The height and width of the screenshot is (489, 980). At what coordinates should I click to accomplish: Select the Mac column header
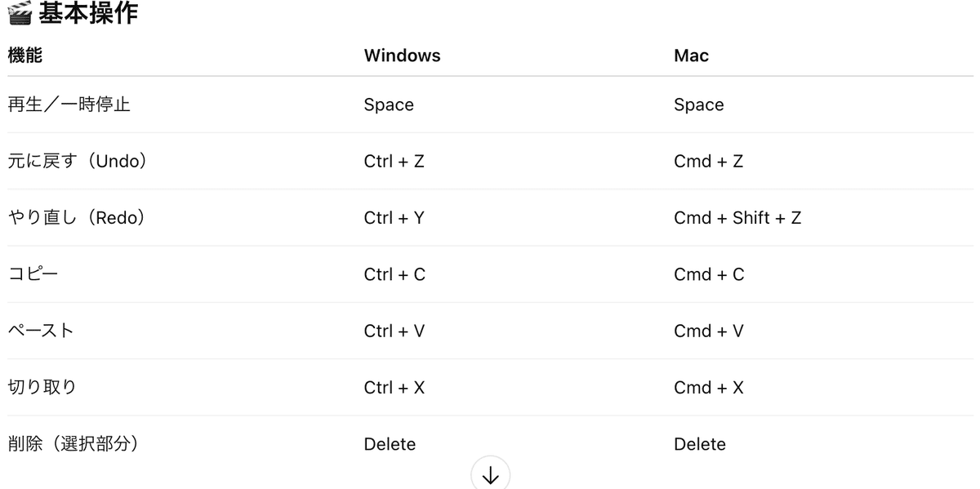(691, 56)
